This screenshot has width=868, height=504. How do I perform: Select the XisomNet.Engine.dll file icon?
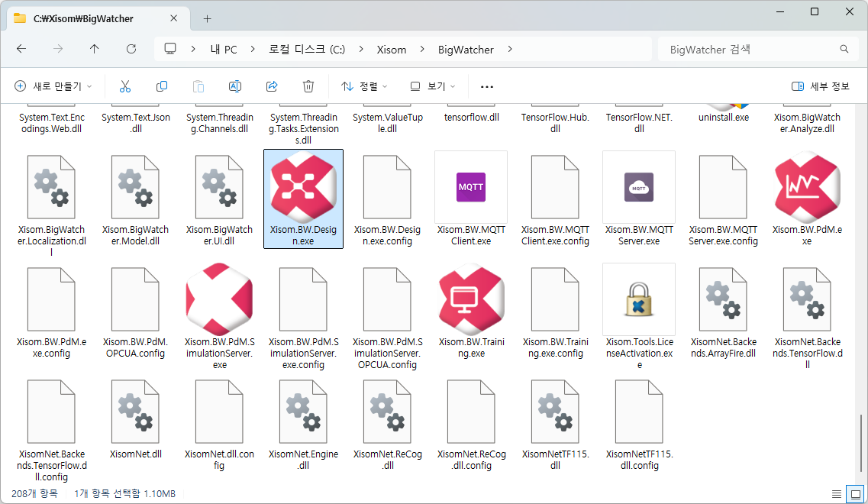(303, 412)
